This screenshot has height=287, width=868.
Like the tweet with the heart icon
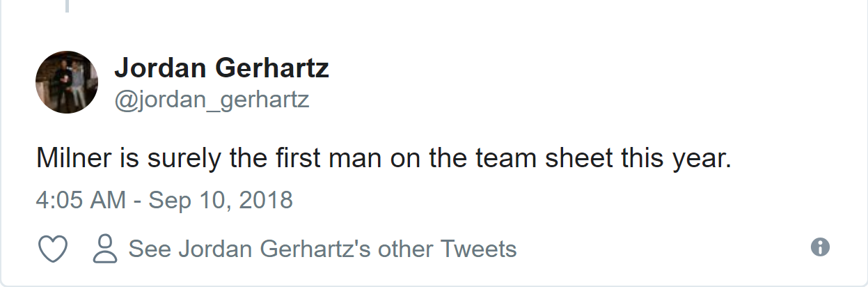(53, 249)
